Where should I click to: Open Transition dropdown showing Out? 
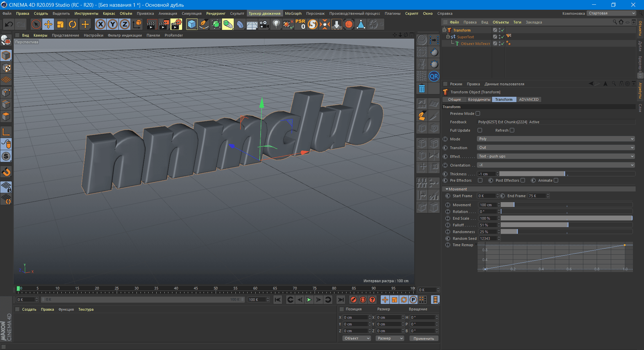556,147
